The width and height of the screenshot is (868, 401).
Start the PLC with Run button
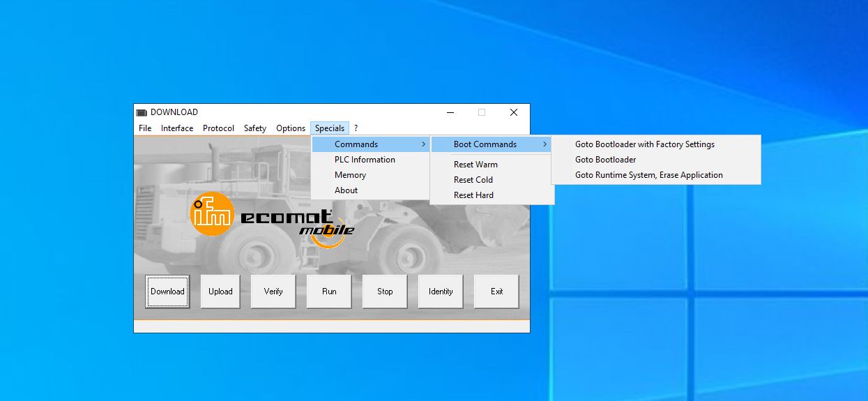[x=329, y=292]
